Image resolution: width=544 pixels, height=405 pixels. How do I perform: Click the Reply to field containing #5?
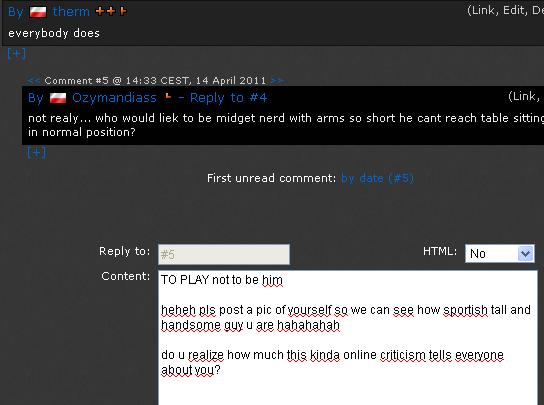click(x=224, y=254)
